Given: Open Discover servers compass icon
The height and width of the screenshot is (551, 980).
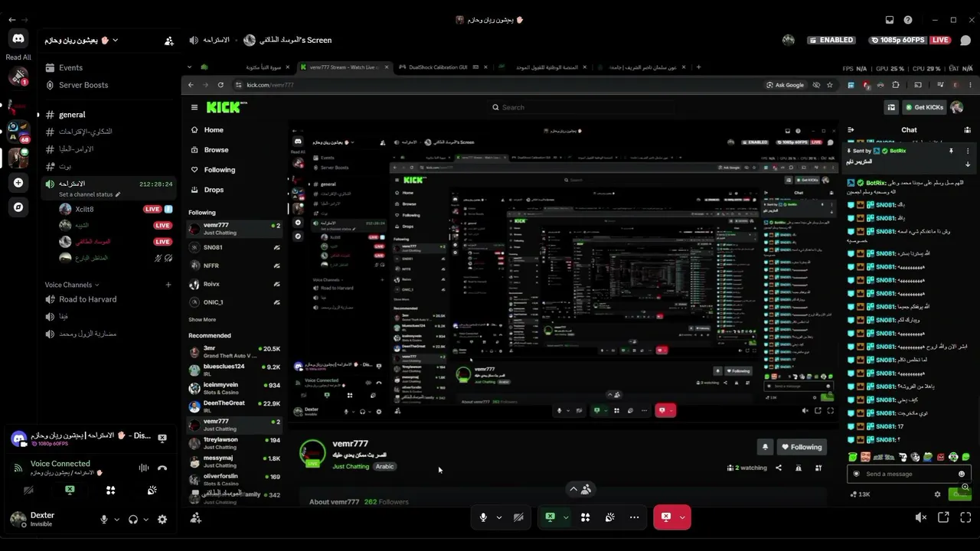Looking at the screenshot, I should pyautogui.click(x=18, y=207).
